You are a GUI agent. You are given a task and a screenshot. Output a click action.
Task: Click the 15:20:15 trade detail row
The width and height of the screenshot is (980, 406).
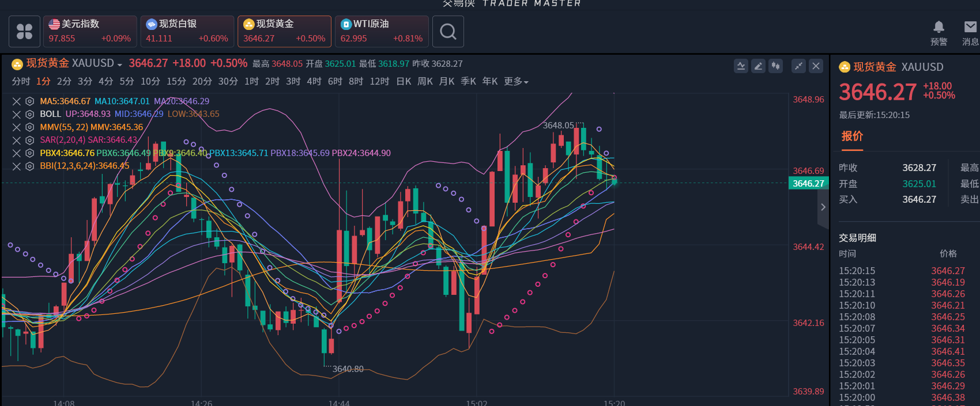coord(902,271)
